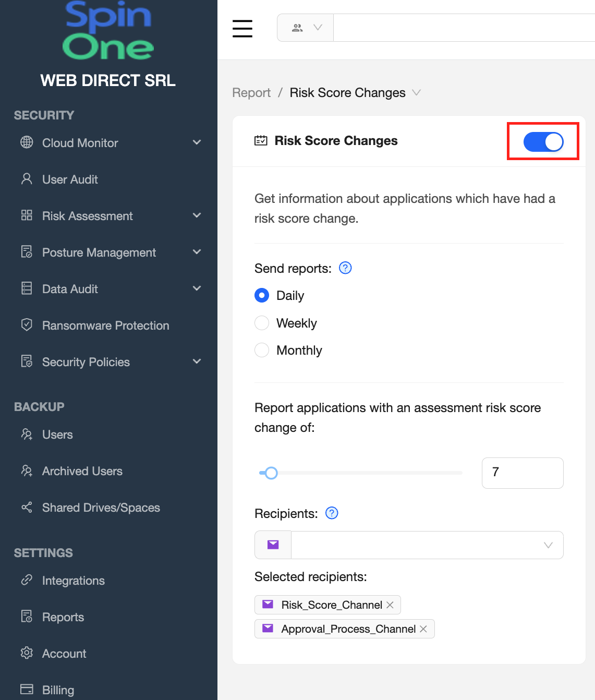Image resolution: width=595 pixels, height=700 pixels.
Task: Toggle the Risk Score Changes switch off
Action: coord(543,141)
